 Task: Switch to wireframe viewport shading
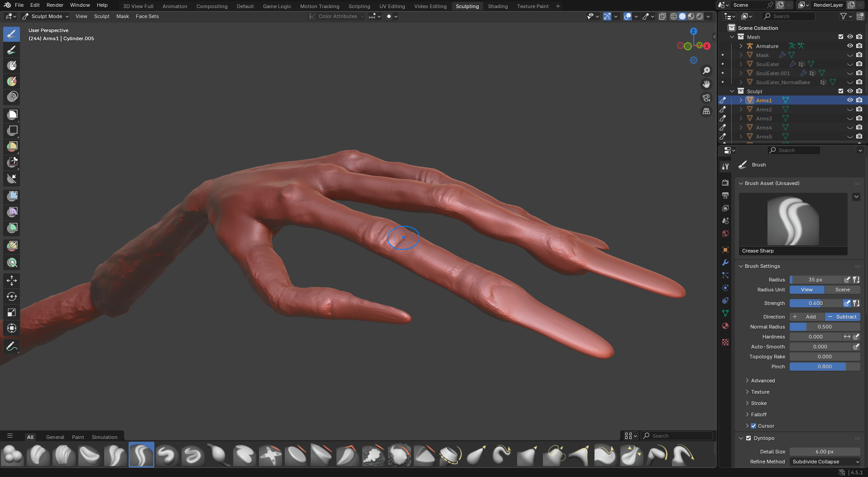tap(674, 16)
